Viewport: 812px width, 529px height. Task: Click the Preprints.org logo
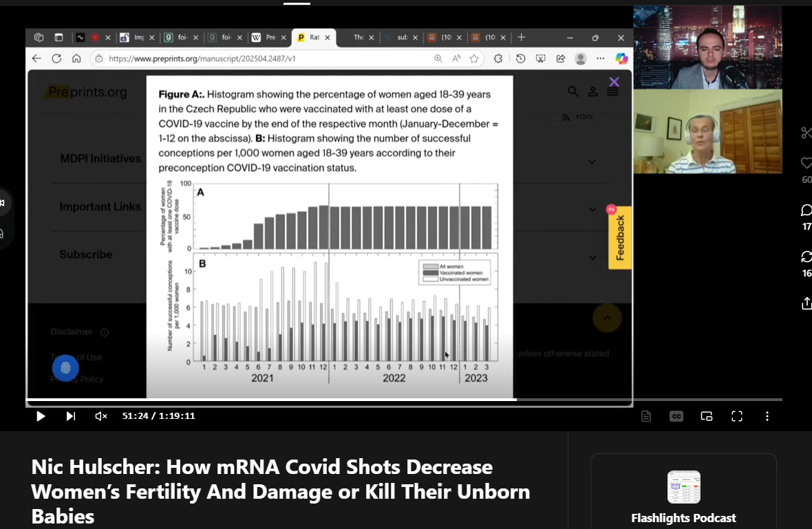[87, 92]
